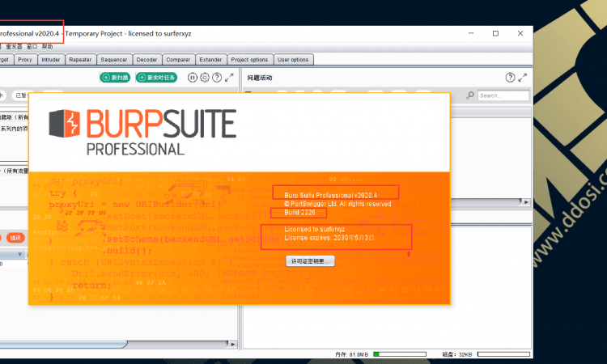Open the 窗口 menu
Screen dimensions: 607x364
(x=32, y=46)
